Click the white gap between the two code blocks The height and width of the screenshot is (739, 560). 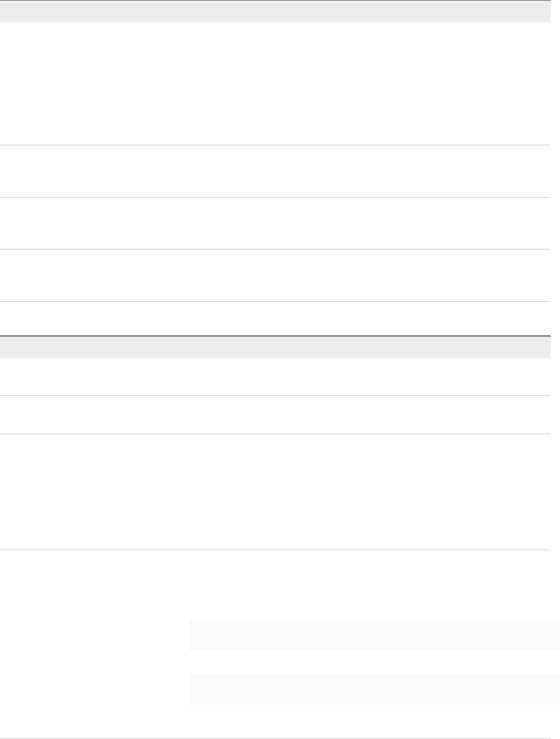[374, 662]
